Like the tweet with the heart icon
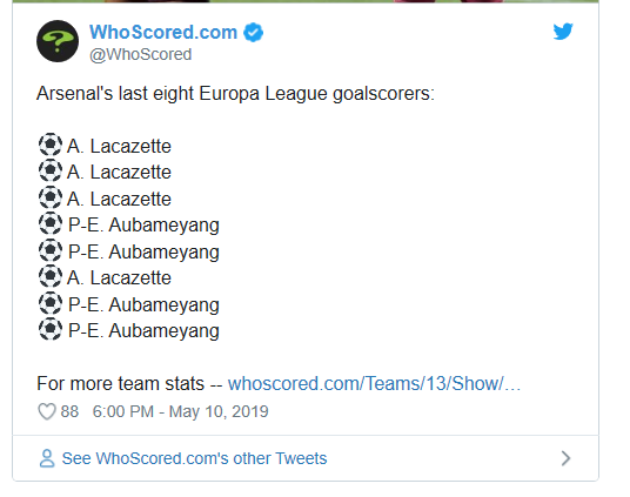Screen dimensions: 630x497 pos(46,411)
